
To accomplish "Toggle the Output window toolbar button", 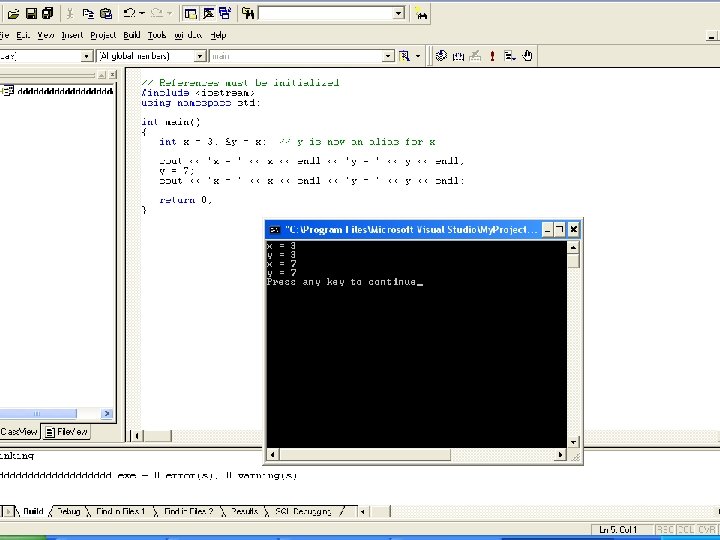I will coord(209,13).
